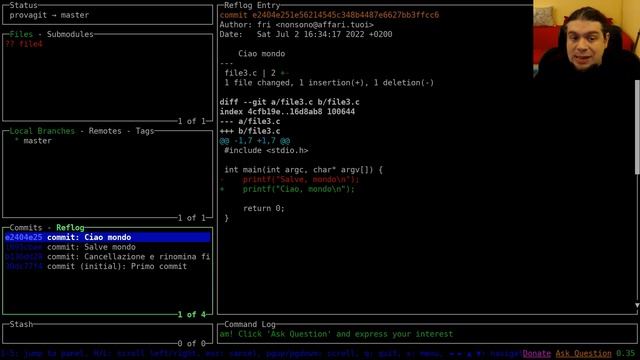Click the '--- a/file3.c' line
640x360 pixels.
point(250,122)
